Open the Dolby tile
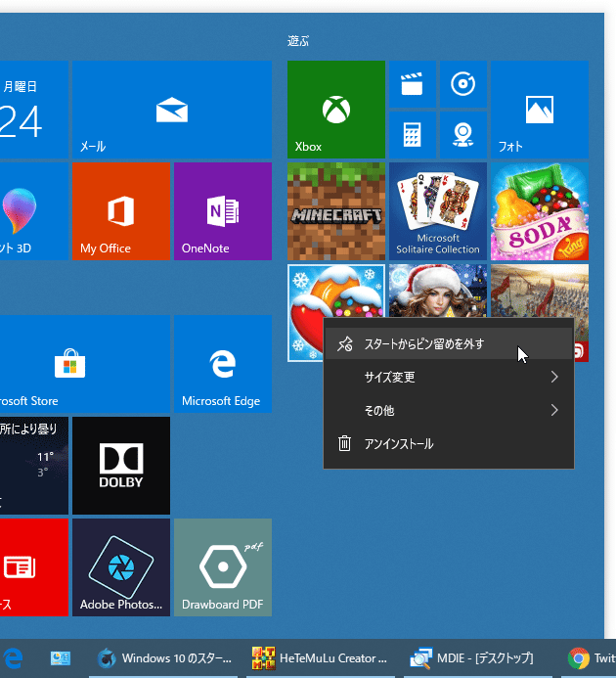 (x=121, y=466)
